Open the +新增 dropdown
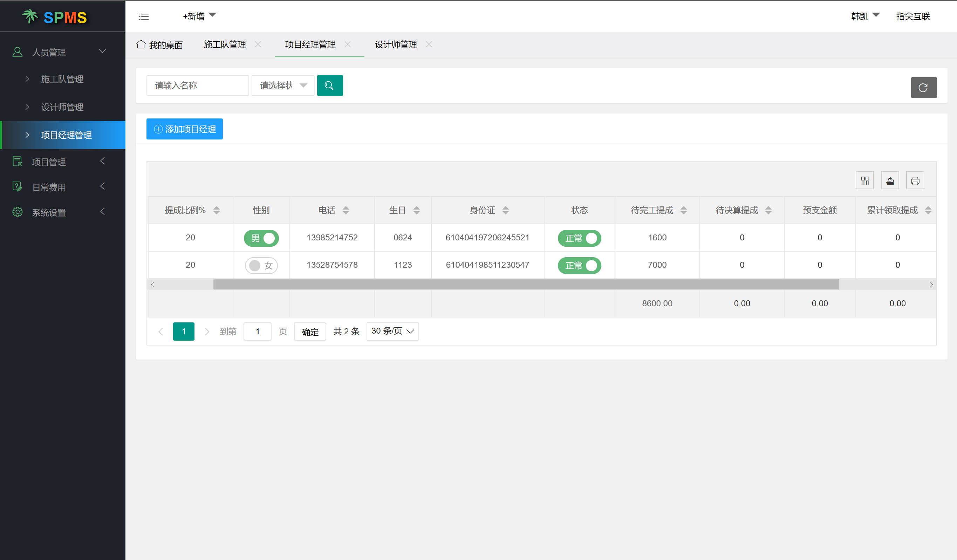Screen dimensions: 957x560 (199, 16)
